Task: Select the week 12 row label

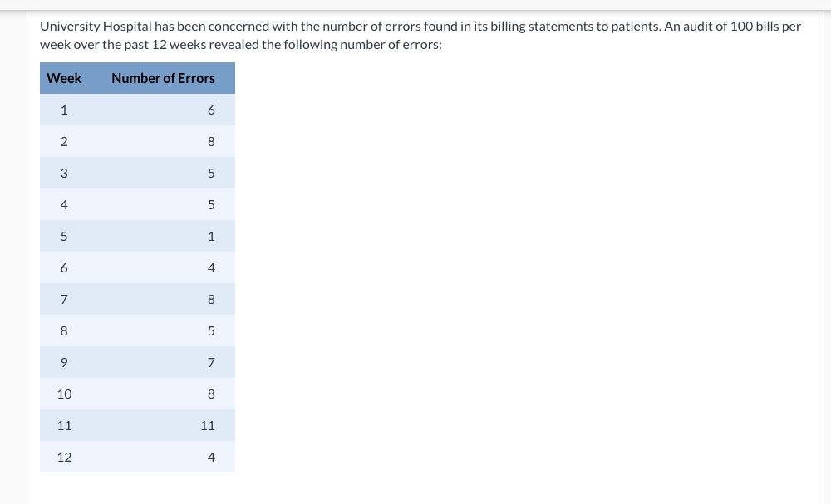Action: 64,457
